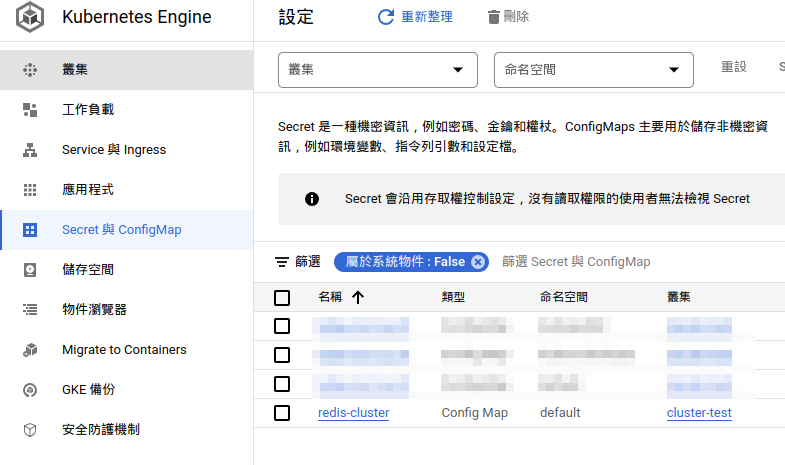Check the third blurred row checkbox
This screenshot has width=785, height=465.
pos(282,384)
